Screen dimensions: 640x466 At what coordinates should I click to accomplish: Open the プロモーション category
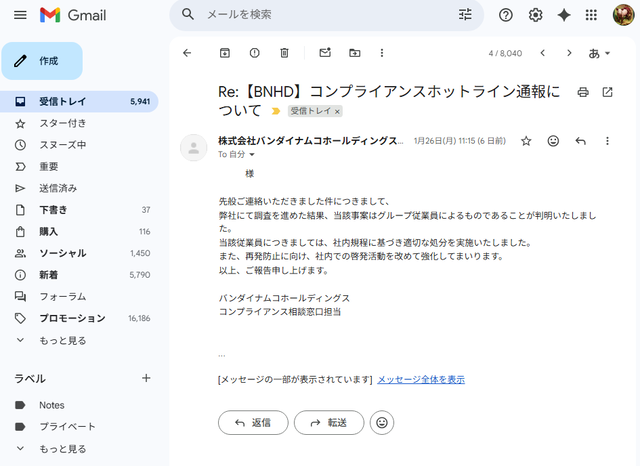pos(79,318)
